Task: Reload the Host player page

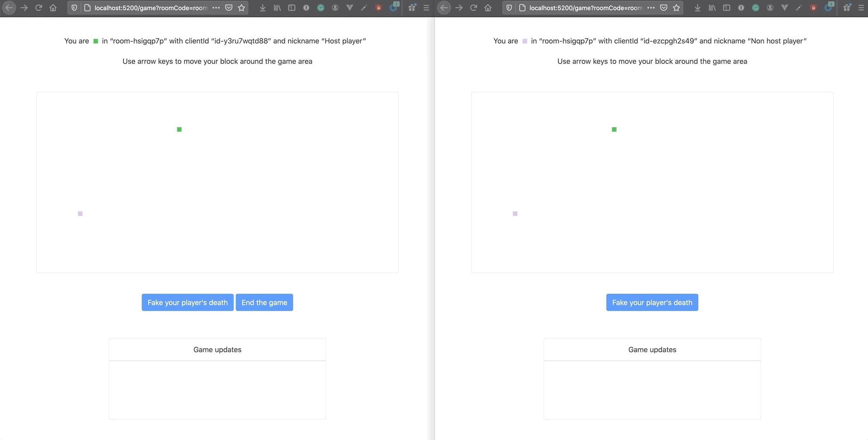Action: tap(39, 8)
